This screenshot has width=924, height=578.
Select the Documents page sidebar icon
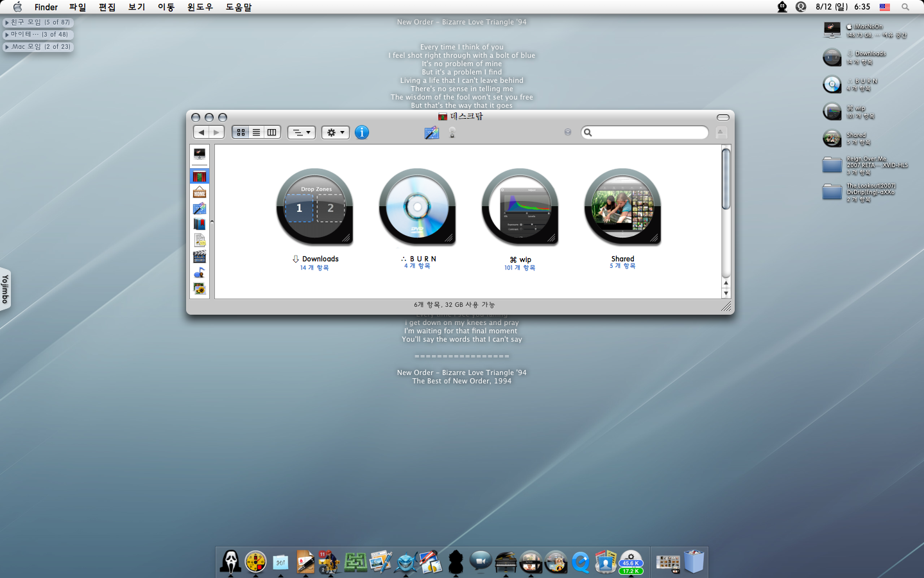(200, 240)
